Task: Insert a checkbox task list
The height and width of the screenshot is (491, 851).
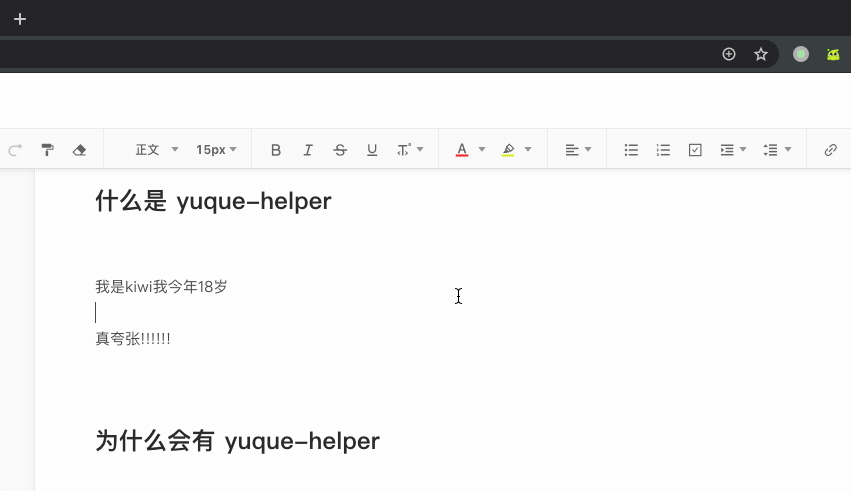Action: tap(695, 150)
